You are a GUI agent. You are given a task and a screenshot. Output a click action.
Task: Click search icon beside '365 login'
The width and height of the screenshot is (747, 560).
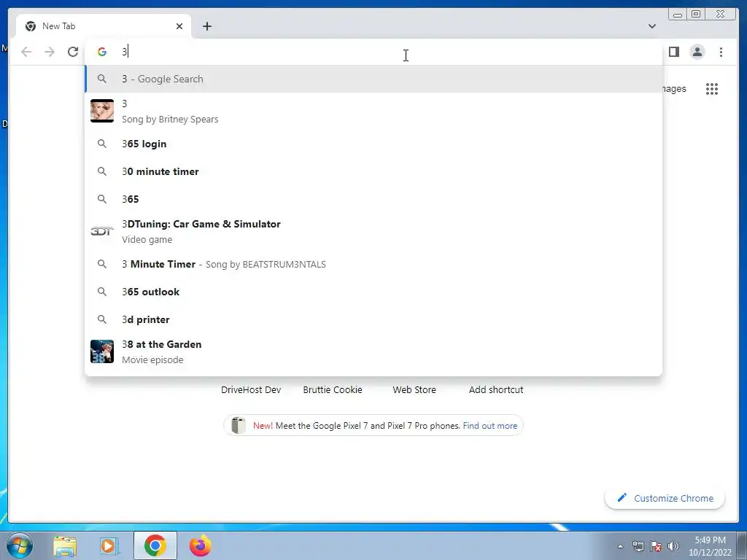click(102, 144)
